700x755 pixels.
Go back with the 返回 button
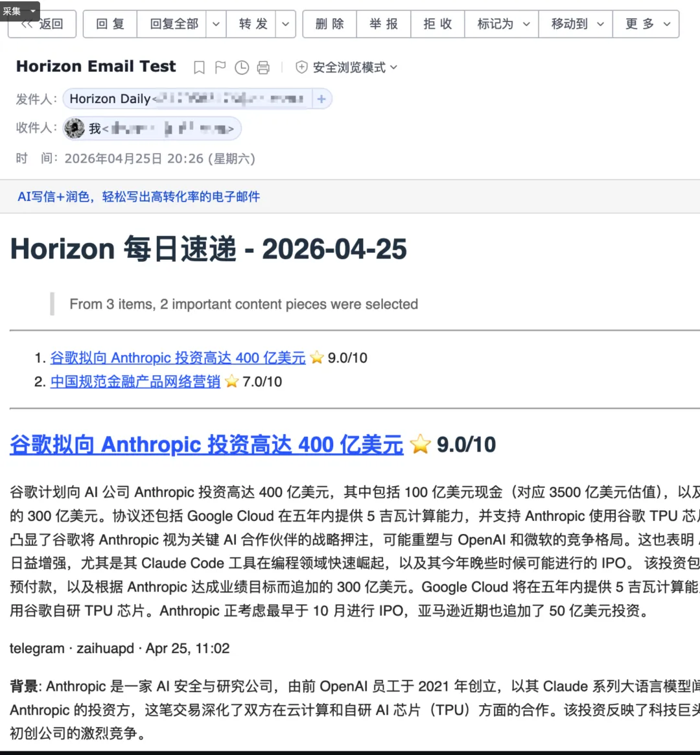tap(42, 24)
